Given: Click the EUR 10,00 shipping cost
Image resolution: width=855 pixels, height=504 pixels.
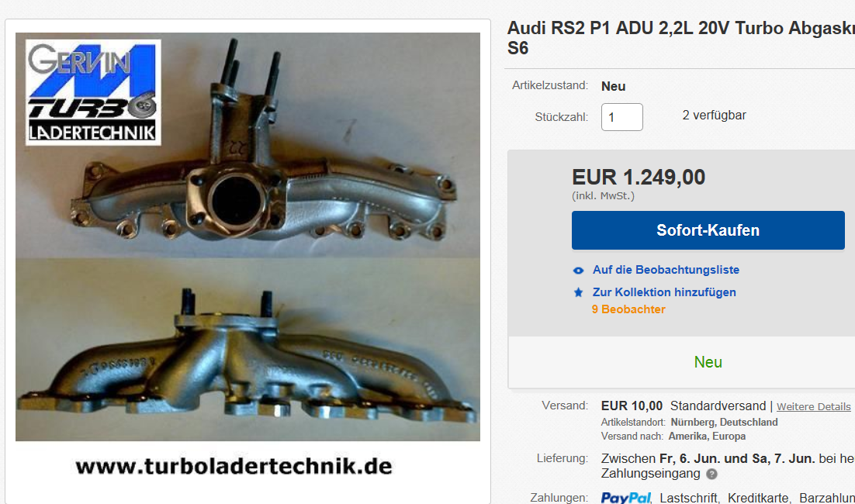Looking at the screenshot, I should pos(632,406).
